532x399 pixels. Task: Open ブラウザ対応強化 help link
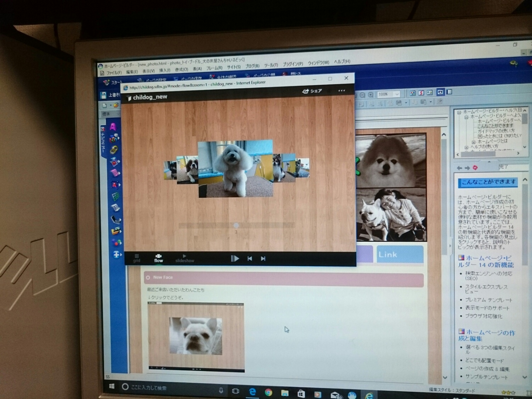pyautogui.click(x=484, y=316)
